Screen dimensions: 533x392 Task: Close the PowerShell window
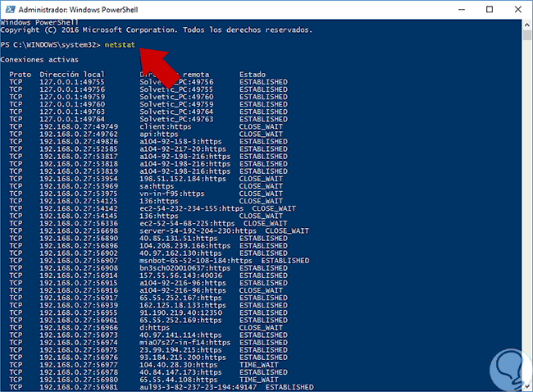click(517, 9)
